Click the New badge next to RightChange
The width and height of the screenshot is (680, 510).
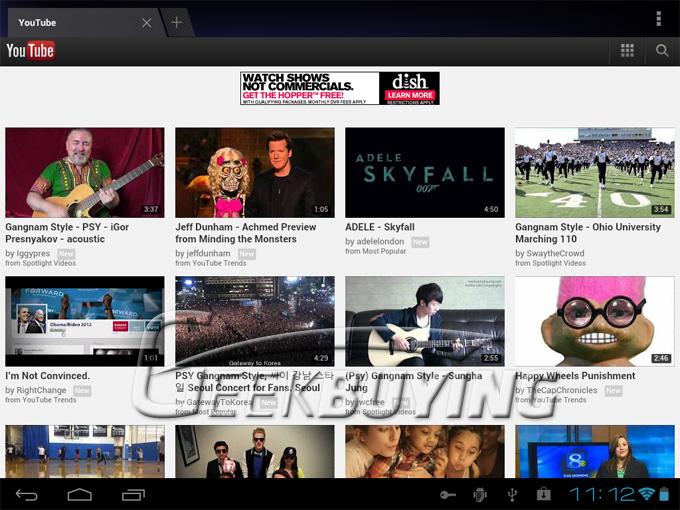click(x=82, y=391)
